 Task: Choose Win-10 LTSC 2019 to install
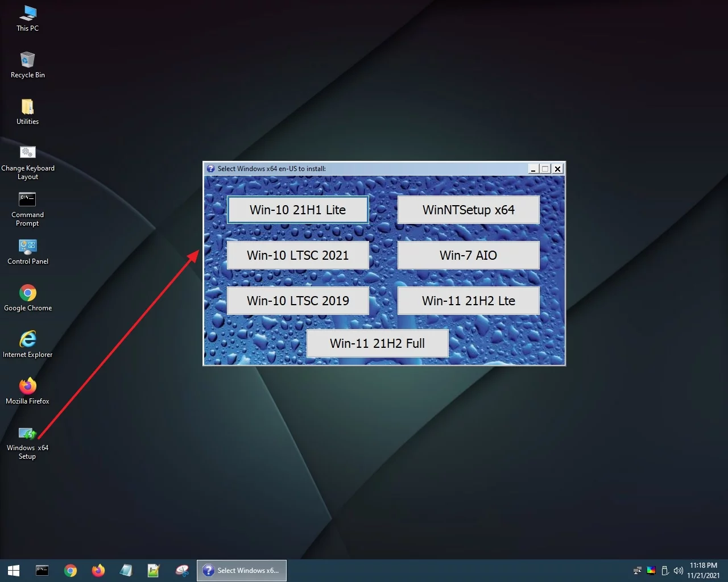click(x=298, y=301)
